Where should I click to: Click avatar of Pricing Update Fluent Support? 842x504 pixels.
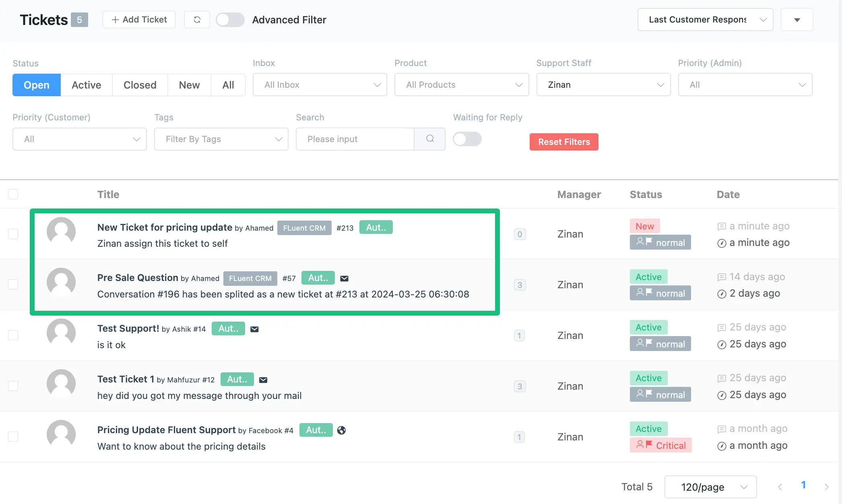coord(61,434)
